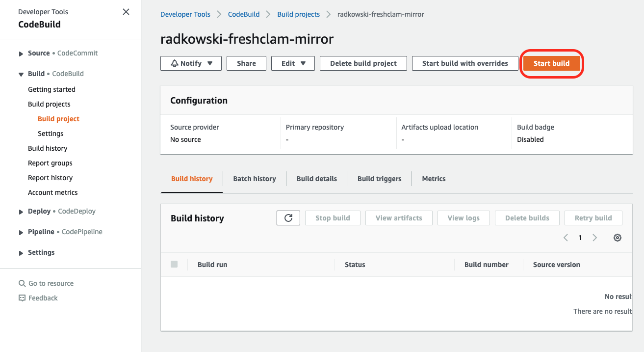The width and height of the screenshot is (644, 352).
Task: Open Settings under Build project in sidebar
Action: pos(51,134)
